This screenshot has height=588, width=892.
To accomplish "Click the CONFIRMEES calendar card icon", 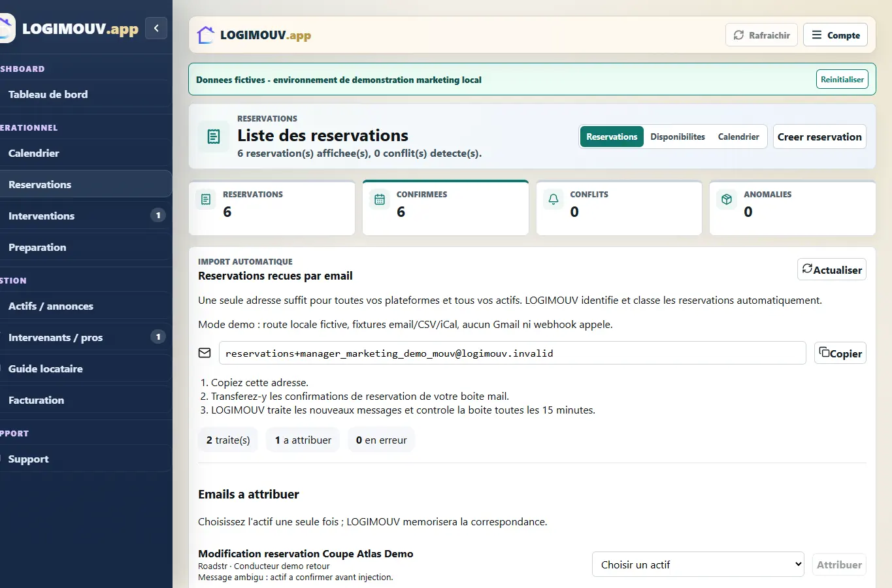I will pos(380,199).
